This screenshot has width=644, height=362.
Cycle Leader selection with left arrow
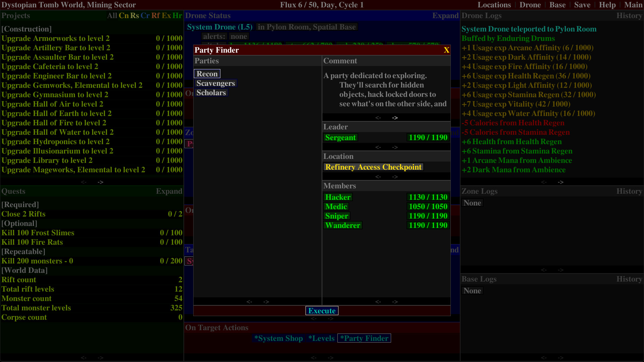(378, 147)
